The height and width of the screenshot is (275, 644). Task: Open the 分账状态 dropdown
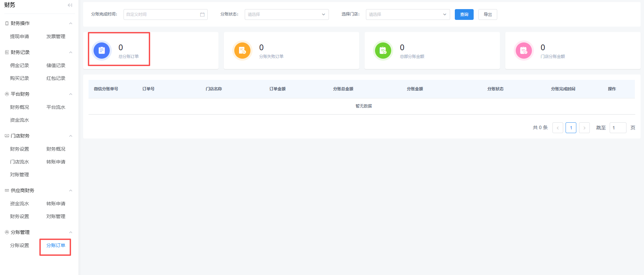(287, 14)
